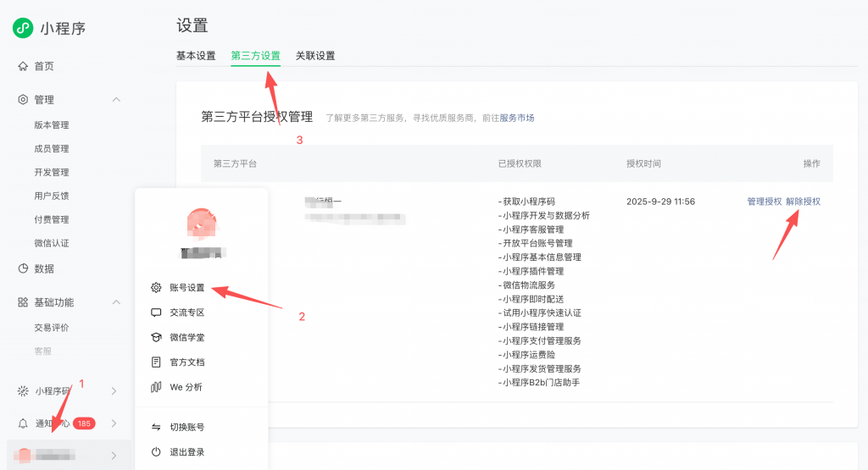Click the 微信学堂 graduation cap icon
The height and width of the screenshot is (470, 868).
point(156,337)
